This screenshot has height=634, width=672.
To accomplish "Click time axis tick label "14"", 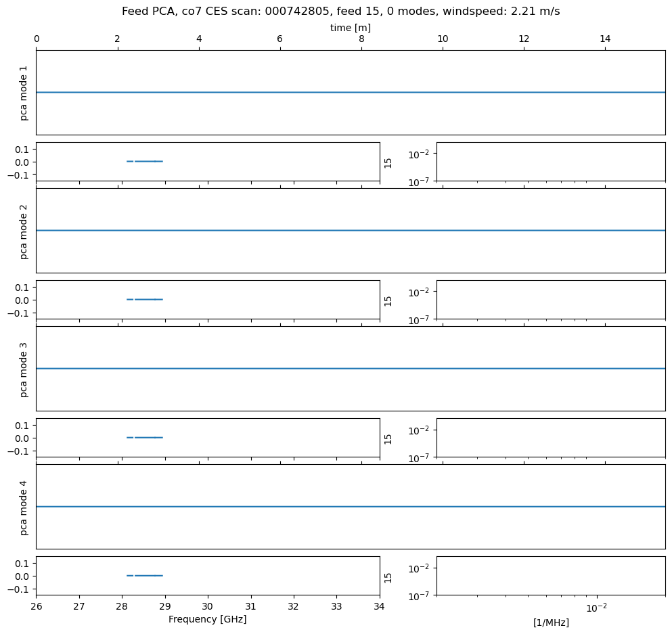I will coord(605,39).
